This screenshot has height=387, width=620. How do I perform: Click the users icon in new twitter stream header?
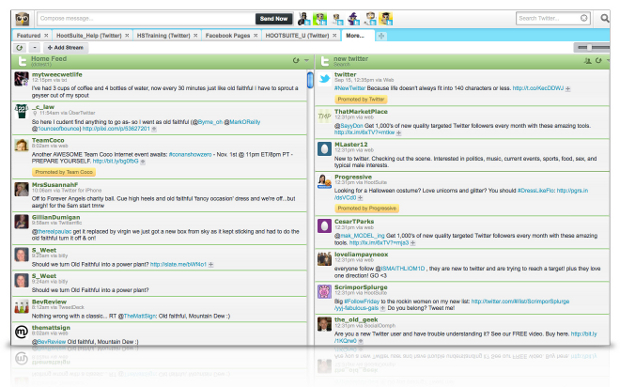click(x=588, y=60)
